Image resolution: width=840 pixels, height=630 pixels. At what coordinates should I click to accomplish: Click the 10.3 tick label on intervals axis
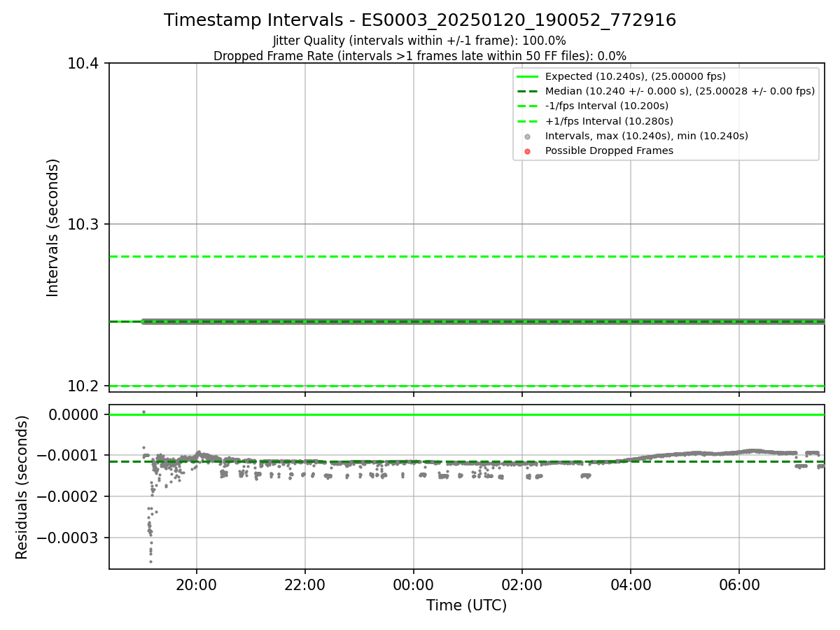click(x=84, y=225)
